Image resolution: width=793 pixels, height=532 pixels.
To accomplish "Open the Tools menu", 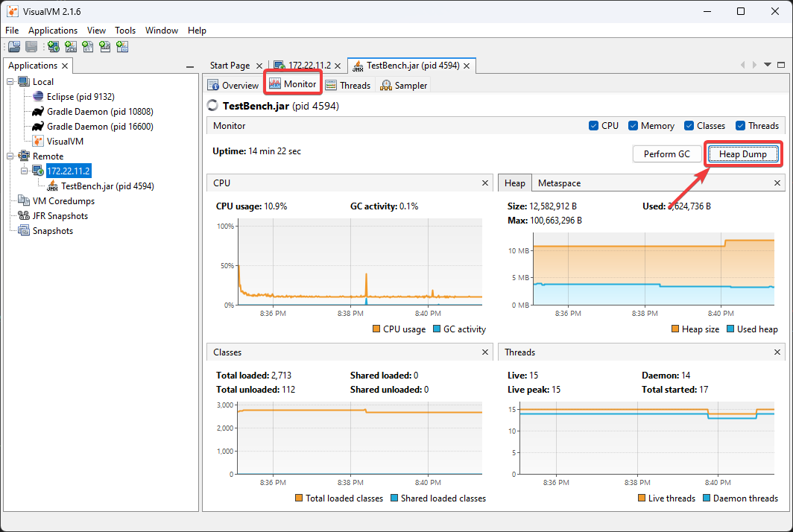I will (125, 31).
